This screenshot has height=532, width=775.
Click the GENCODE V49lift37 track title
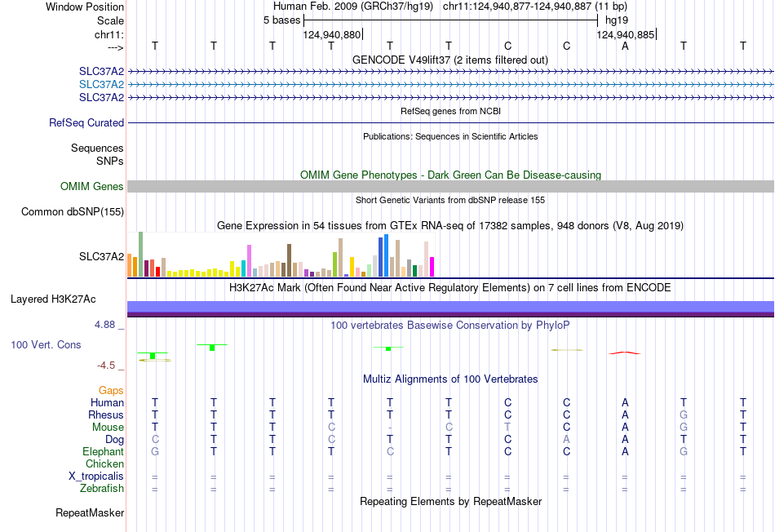450,60
